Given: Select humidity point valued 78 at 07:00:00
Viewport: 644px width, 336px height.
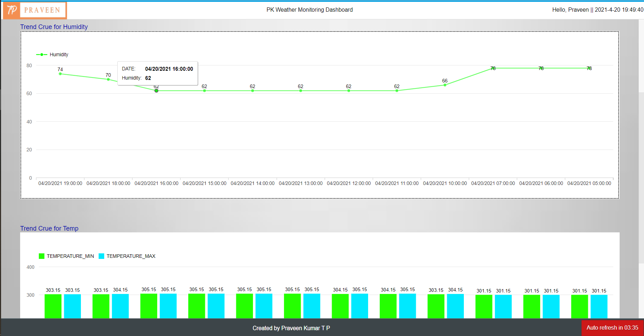Looking at the screenshot, I should (493, 68).
